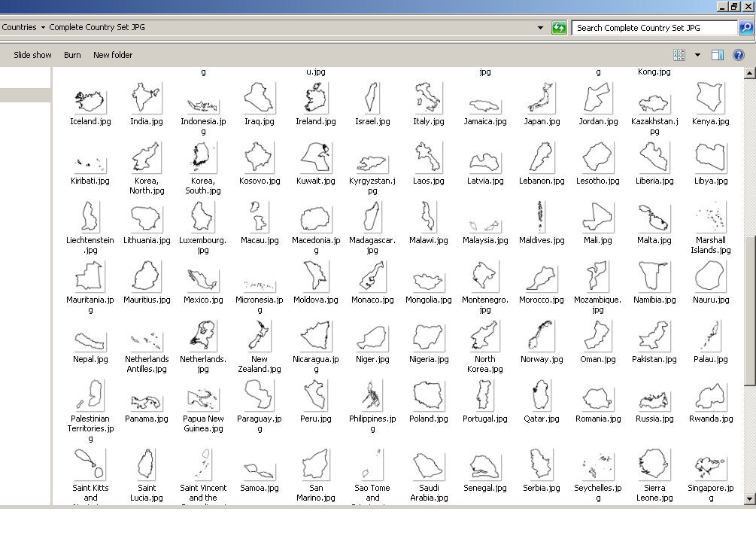Screen dimensions: 756x539
Task: Click inside the Search Complete Country Set JPG box
Action: [651, 27]
